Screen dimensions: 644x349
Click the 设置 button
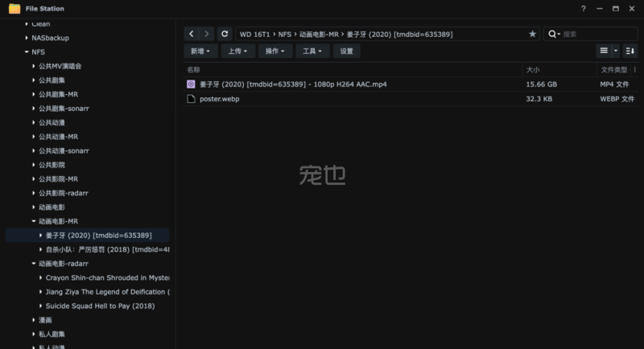tap(346, 51)
